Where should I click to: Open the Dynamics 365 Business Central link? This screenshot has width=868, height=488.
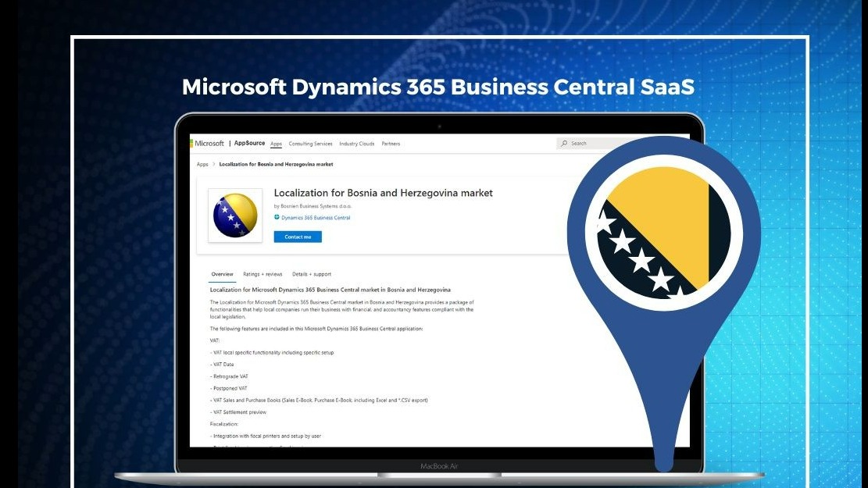point(316,218)
